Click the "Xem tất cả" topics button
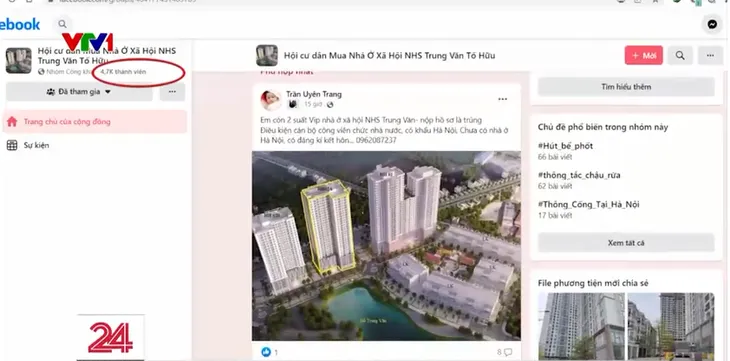Screen dimensions: 730x361 point(626,243)
